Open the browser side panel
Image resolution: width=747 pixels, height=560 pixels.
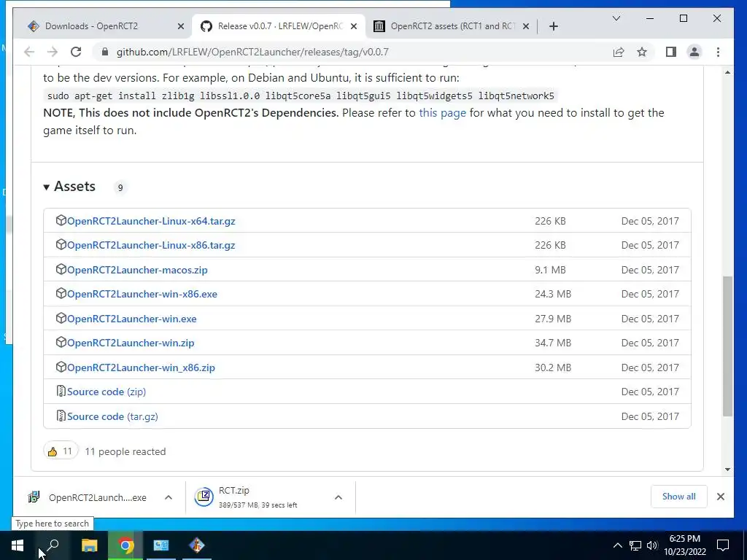pos(671,52)
